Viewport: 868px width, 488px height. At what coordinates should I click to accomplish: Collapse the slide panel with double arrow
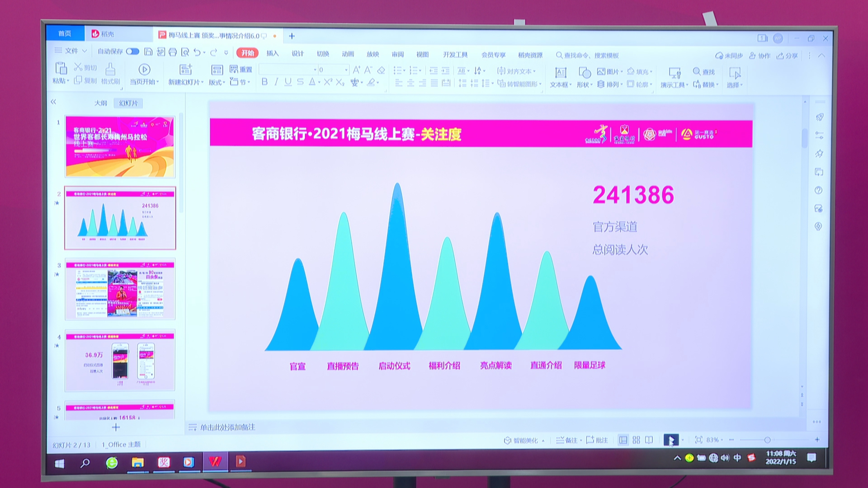(x=53, y=102)
